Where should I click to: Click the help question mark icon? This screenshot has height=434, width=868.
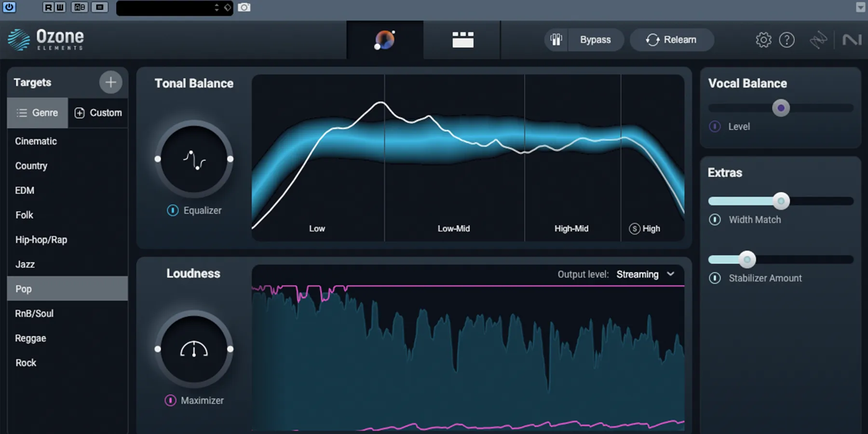click(787, 40)
